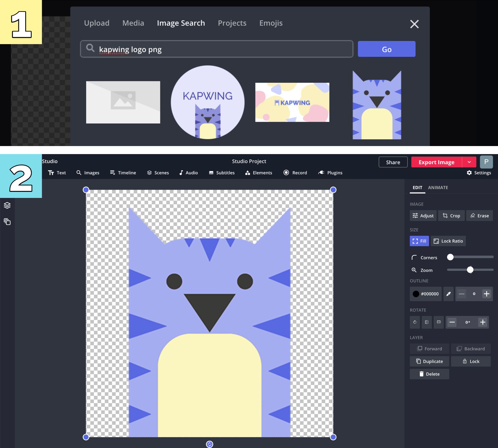Image resolution: width=498 pixels, height=448 pixels.
Task: Open the Crop tool
Action: point(451,216)
